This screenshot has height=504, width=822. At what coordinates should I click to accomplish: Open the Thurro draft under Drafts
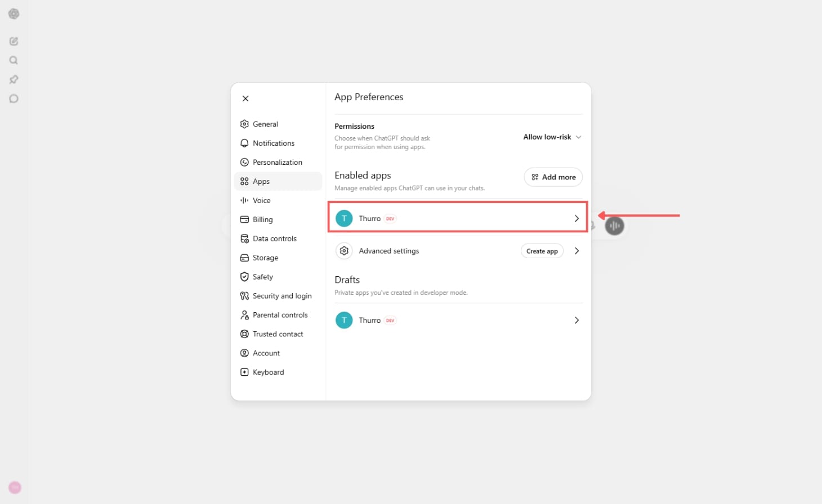tap(458, 320)
